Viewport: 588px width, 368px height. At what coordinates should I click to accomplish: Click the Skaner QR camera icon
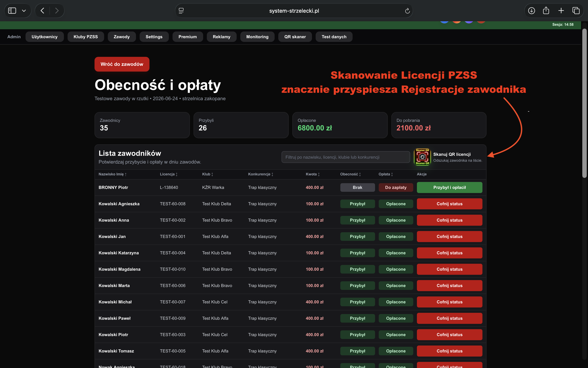tap(422, 157)
